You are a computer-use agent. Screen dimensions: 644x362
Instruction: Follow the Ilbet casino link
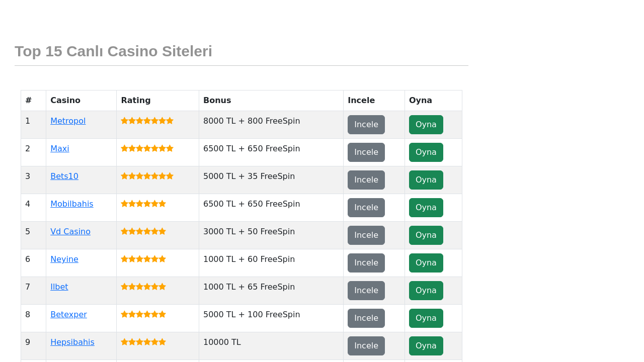pos(59,287)
